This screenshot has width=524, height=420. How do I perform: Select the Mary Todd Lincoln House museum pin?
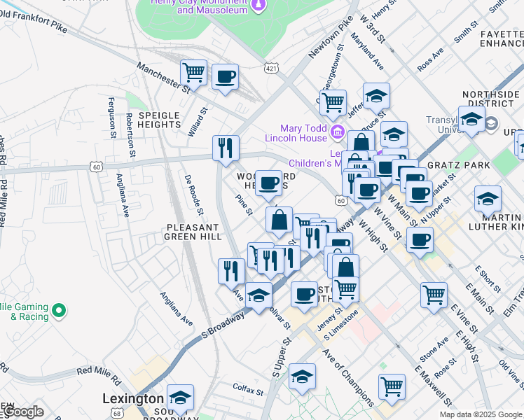(x=338, y=132)
